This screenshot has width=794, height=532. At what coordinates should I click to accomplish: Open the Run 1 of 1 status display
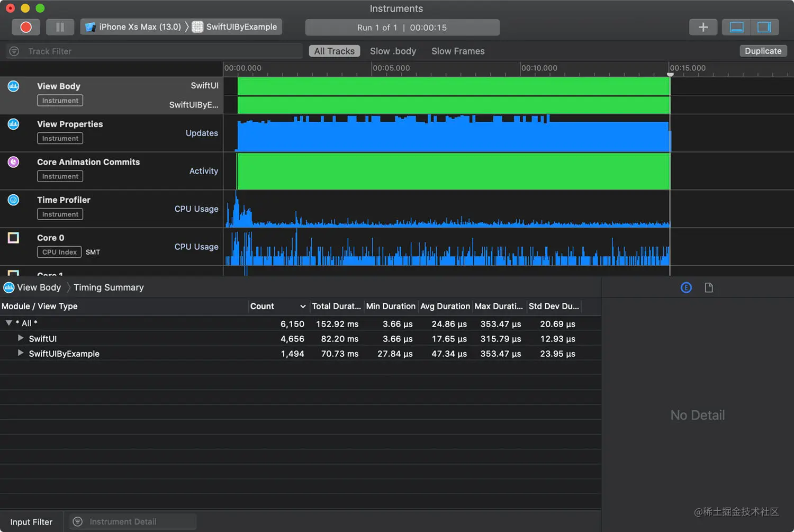point(402,28)
